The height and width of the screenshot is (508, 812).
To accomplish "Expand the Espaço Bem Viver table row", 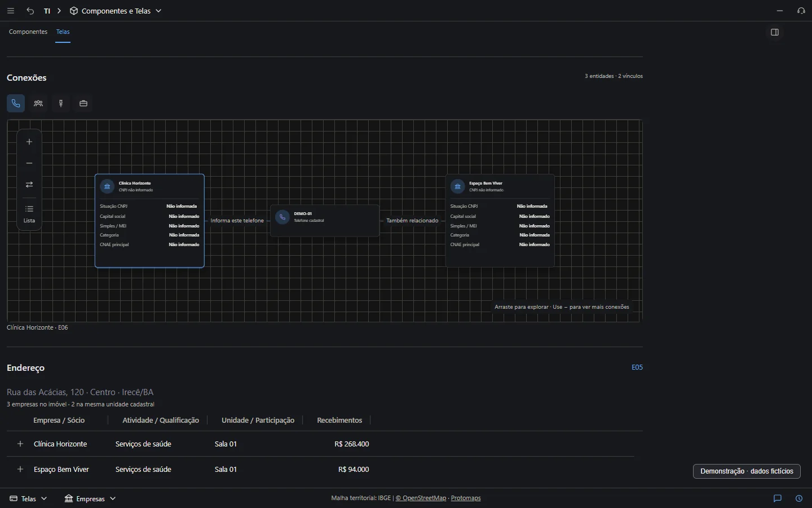I will point(20,470).
